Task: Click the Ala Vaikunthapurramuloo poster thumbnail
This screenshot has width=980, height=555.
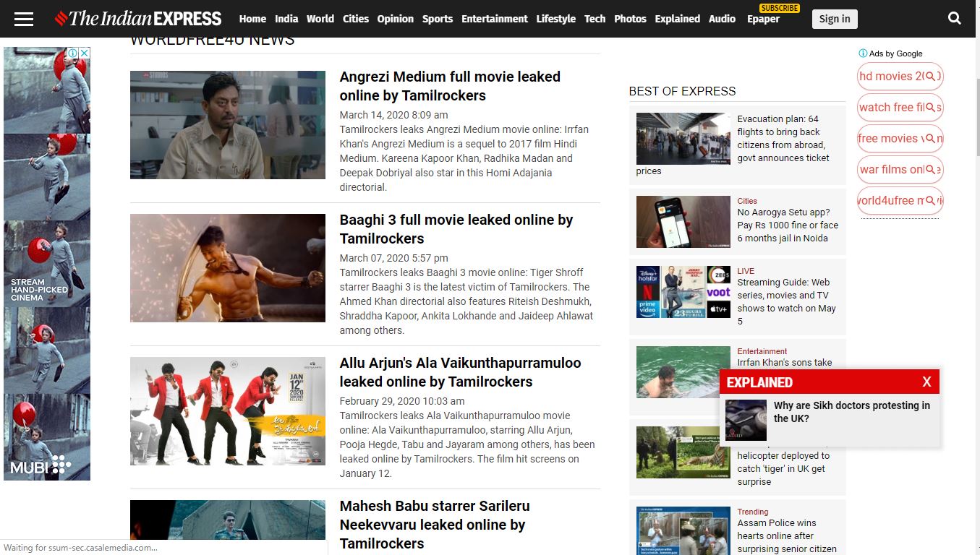Action: pos(228,411)
